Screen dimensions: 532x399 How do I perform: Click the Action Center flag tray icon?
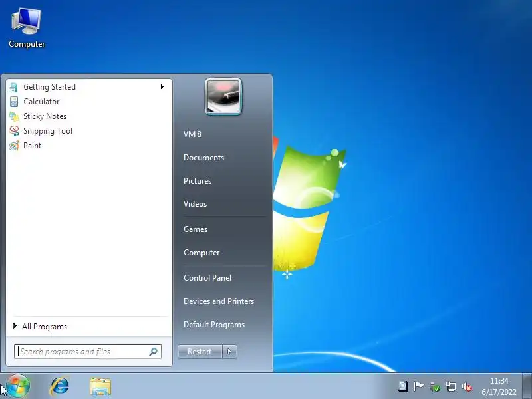pyautogui.click(x=418, y=386)
